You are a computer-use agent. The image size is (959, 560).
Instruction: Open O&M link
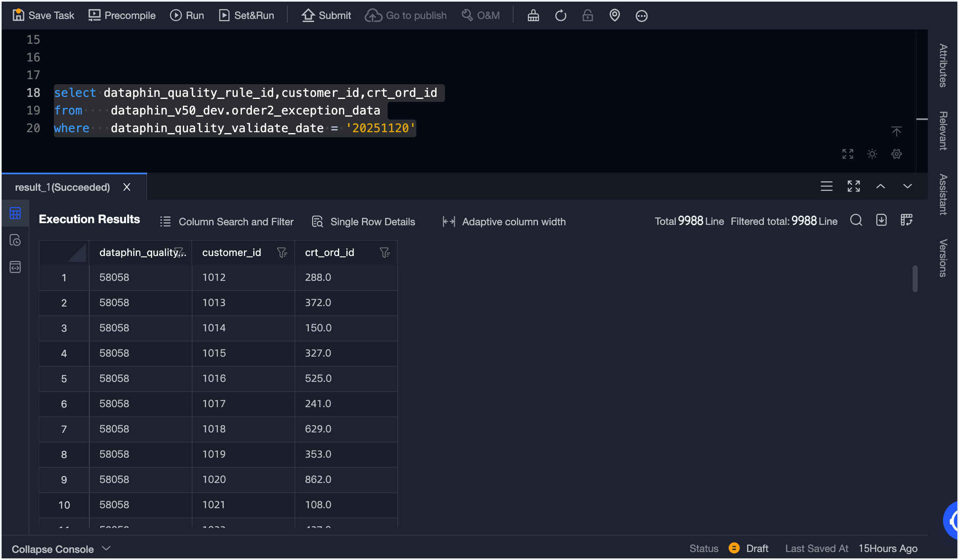click(x=481, y=16)
